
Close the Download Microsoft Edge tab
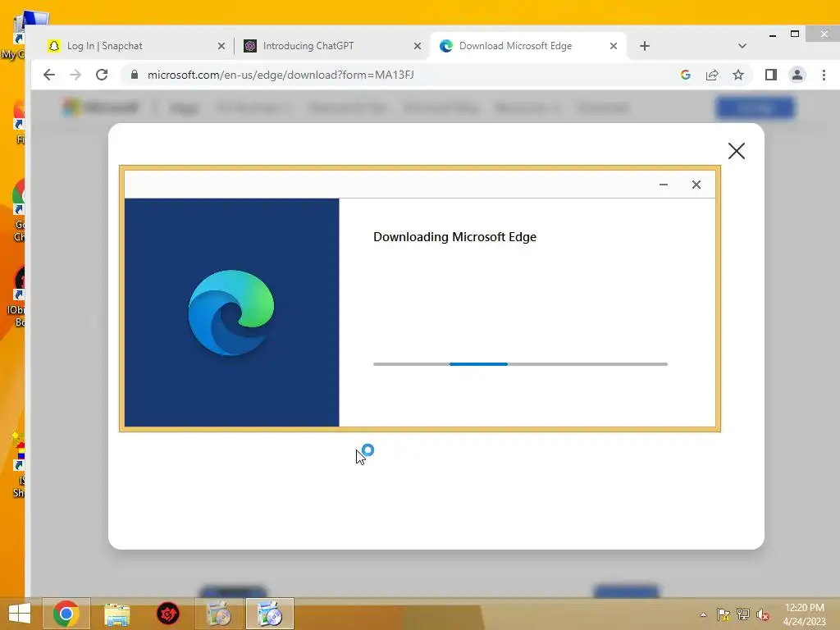point(614,46)
